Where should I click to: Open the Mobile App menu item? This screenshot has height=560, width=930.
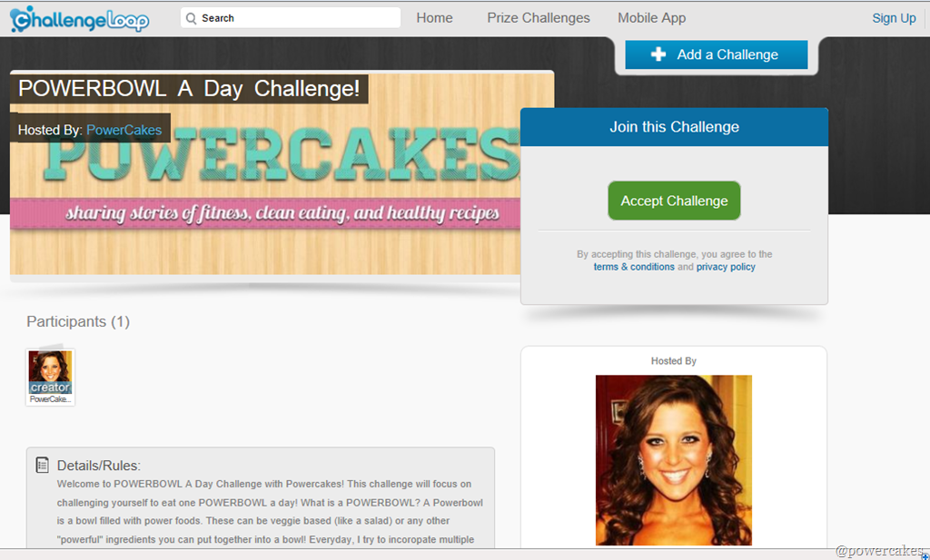[652, 18]
